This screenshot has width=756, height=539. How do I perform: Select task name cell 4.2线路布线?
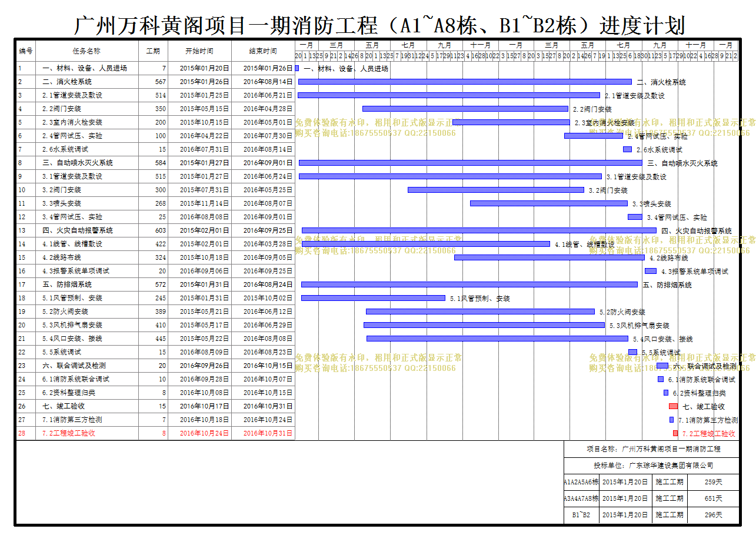(x=87, y=257)
